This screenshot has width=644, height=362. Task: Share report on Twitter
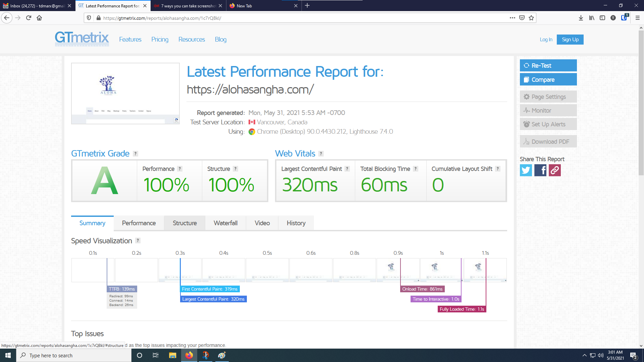pyautogui.click(x=526, y=170)
